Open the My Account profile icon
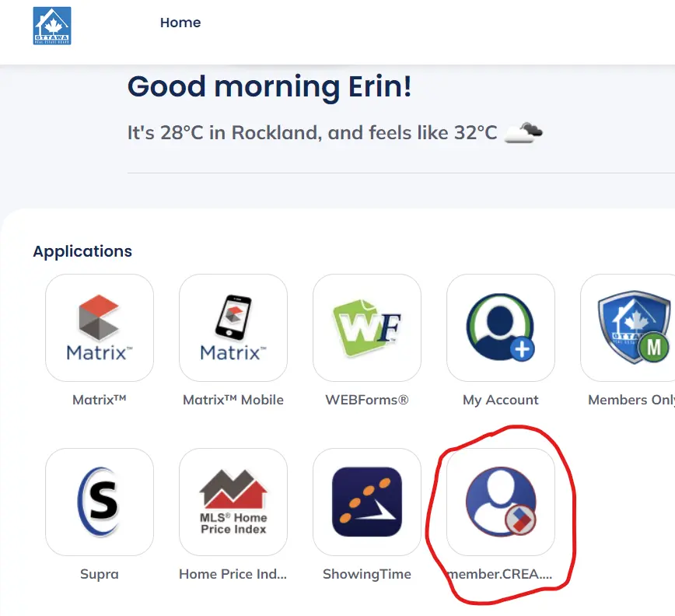This screenshot has width=675, height=616. tap(501, 327)
